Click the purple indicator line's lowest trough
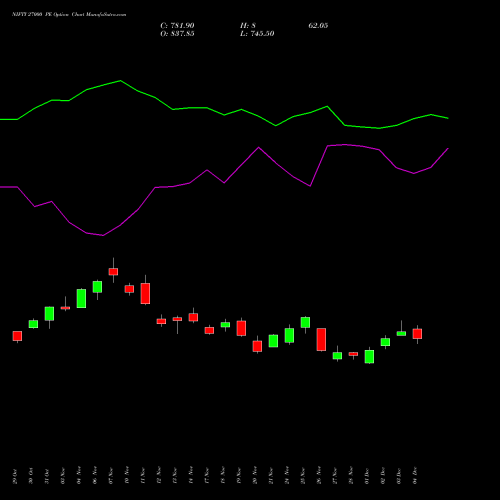The width and height of the screenshot is (500, 500). [103, 235]
